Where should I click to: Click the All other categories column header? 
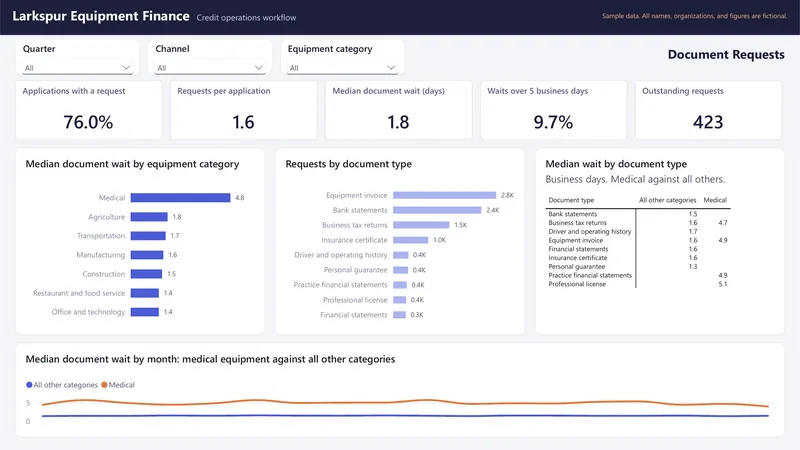667,200
